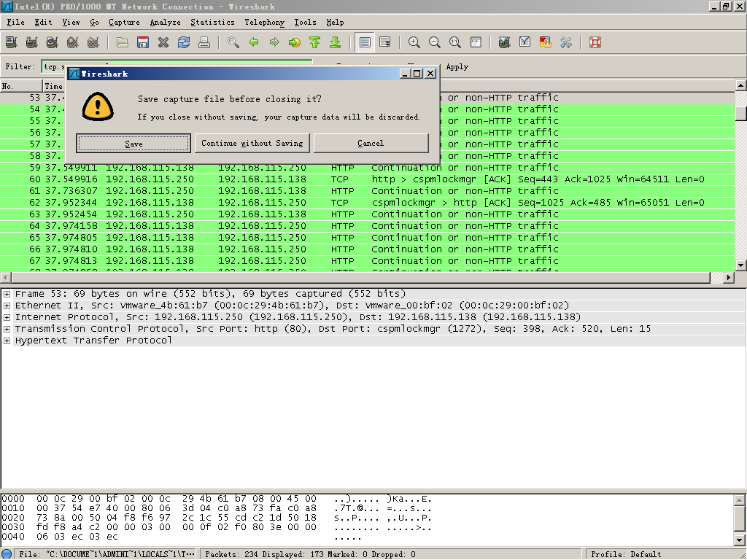Screen dimensions: 747x560
Task: Print packets using the printer icon
Action: (x=204, y=42)
